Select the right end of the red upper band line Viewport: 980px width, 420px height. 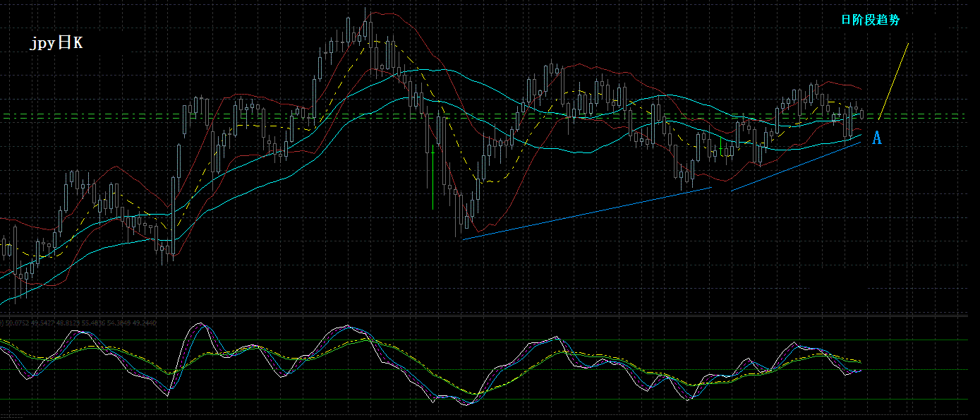(859, 88)
